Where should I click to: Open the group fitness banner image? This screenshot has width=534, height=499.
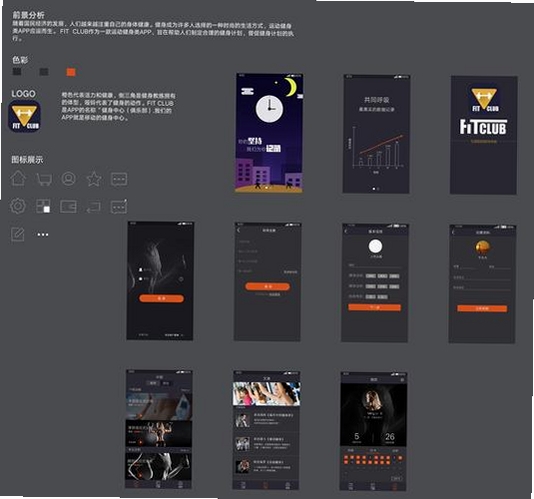pyautogui.click(x=267, y=394)
